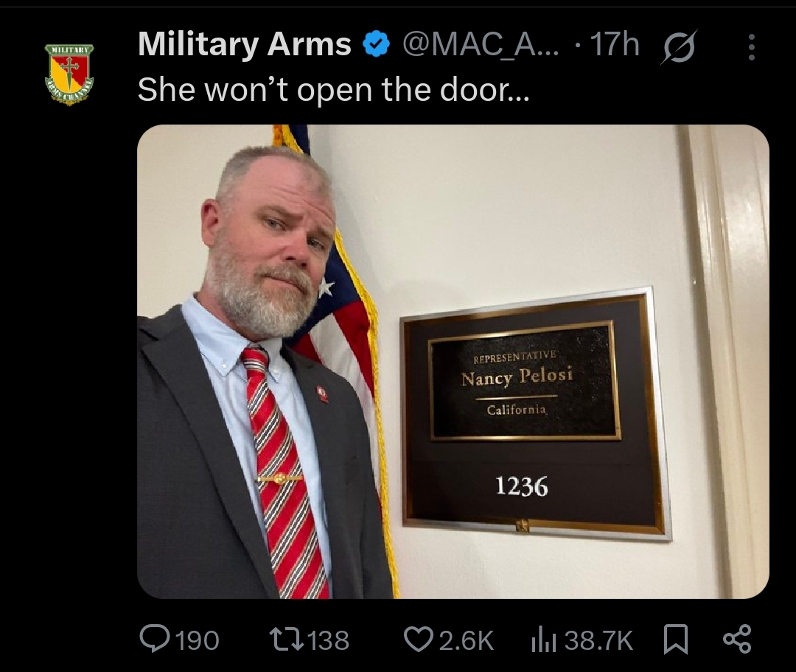The image size is (796, 672).
Task: Click the reply speech bubble icon
Action: click(x=156, y=639)
